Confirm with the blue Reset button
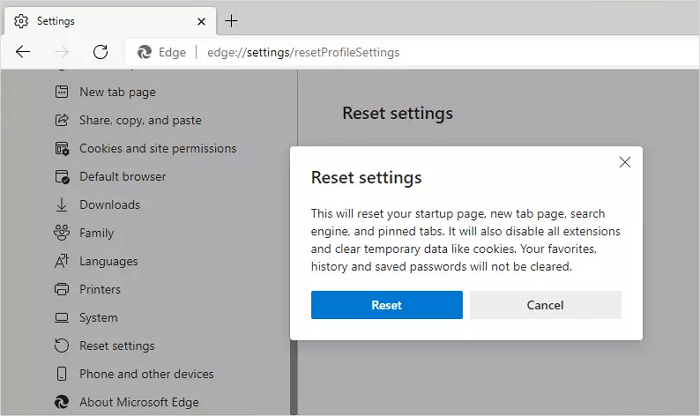 [386, 305]
